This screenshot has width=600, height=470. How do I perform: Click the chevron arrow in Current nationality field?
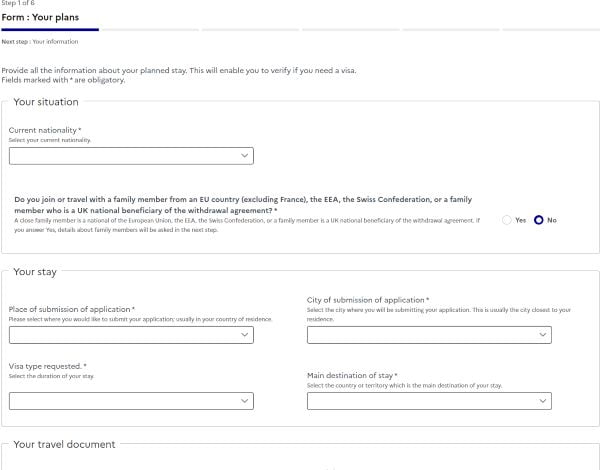(245, 156)
